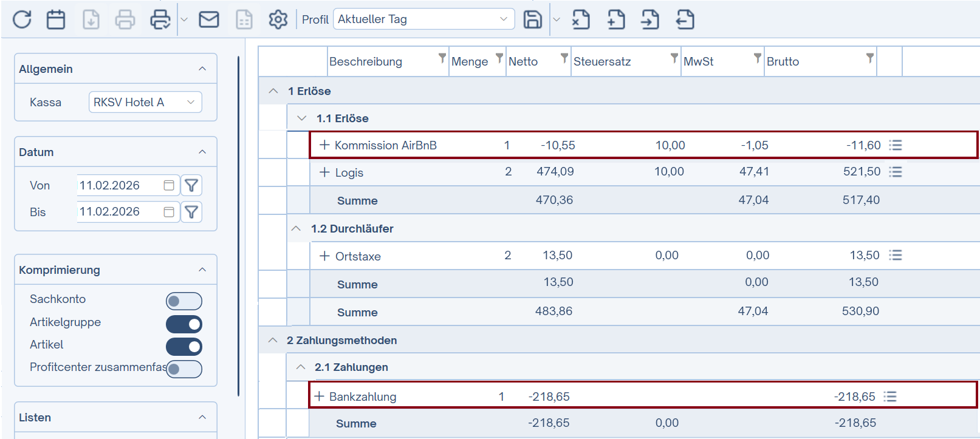Collapse the 2 Zahlungsmethoden section
Screen dimensions: 980x439
pyautogui.click(x=273, y=340)
